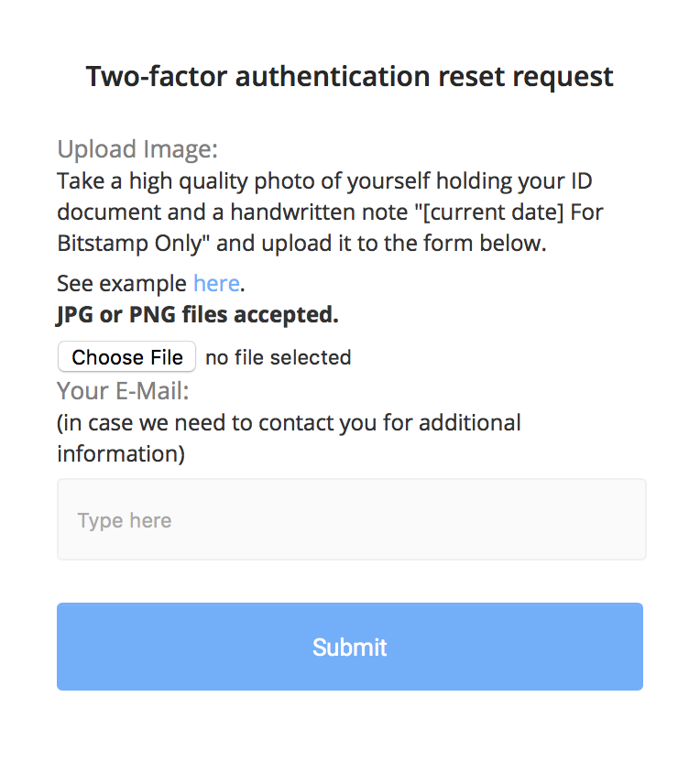This screenshot has width=700, height=784.
Task: Submit the two-factor reset request
Action: 349,647
